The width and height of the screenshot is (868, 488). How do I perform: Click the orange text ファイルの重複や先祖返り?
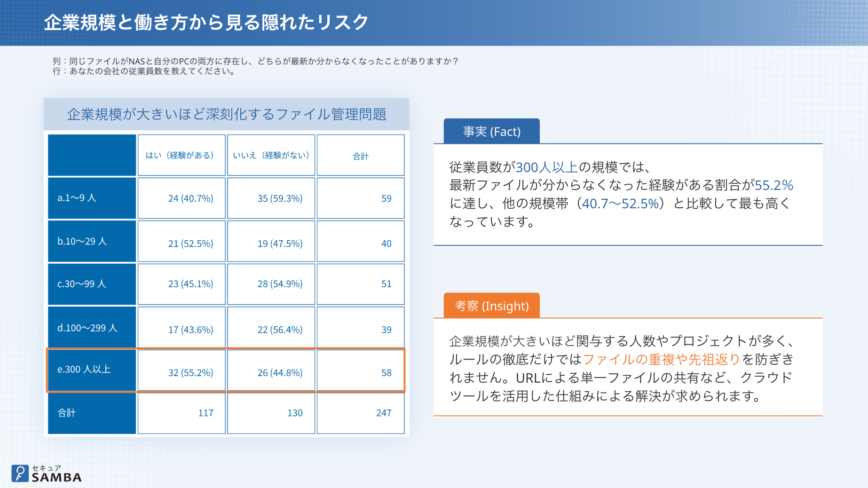tap(662, 360)
